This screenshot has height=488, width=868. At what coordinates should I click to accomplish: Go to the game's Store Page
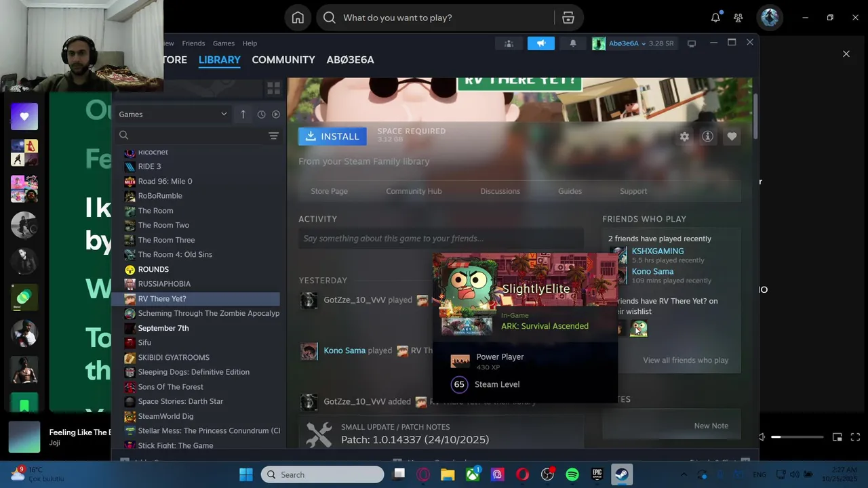[x=329, y=191]
